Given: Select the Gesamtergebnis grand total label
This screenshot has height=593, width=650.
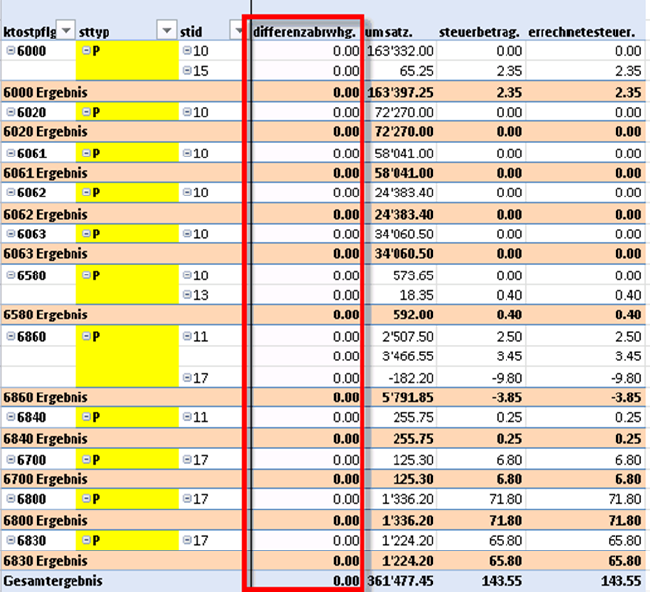Looking at the screenshot, I should tap(53, 581).
